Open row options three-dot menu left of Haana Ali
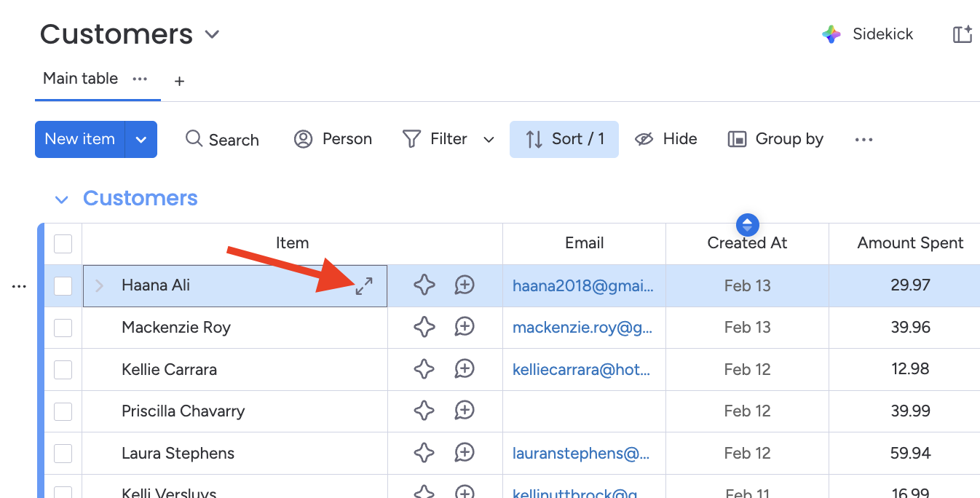This screenshot has height=498, width=980. (x=19, y=287)
